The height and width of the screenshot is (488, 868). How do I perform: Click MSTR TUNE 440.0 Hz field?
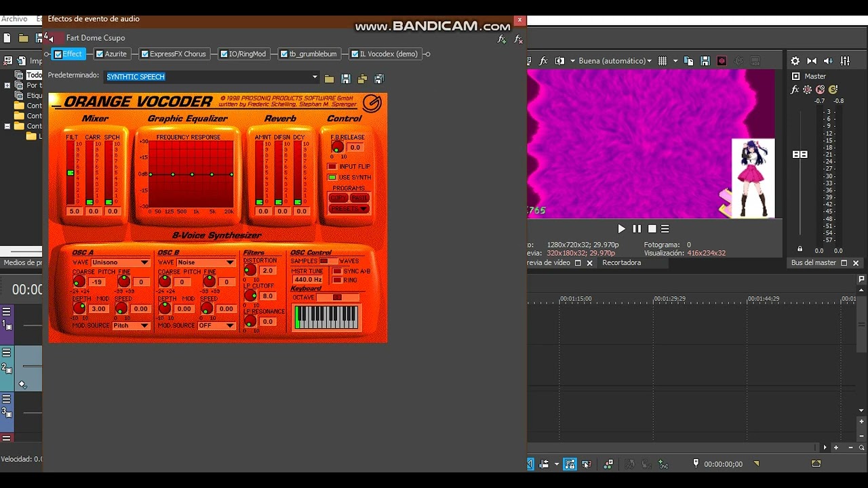(309, 279)
